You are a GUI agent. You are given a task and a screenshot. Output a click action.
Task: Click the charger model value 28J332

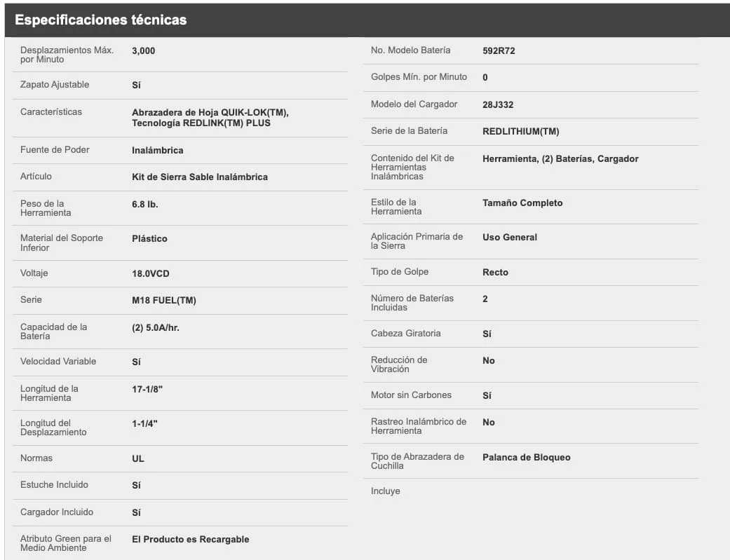point(498,105)
